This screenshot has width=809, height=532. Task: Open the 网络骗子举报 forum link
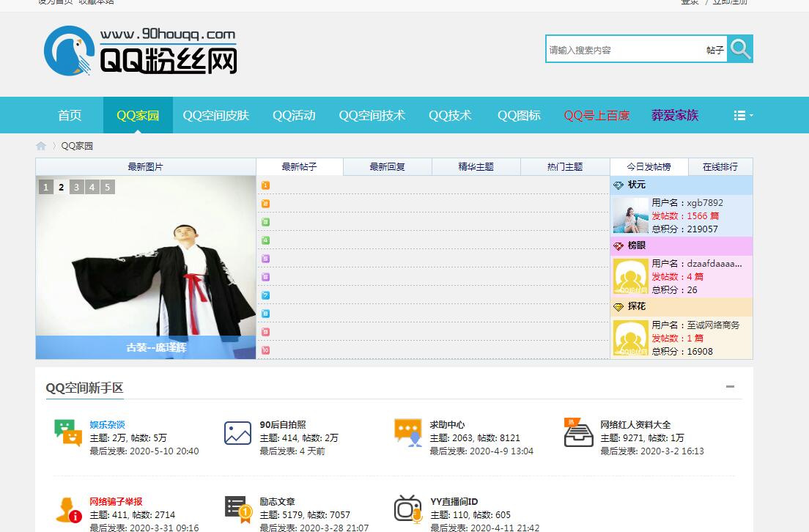click(x=116, y=501)
